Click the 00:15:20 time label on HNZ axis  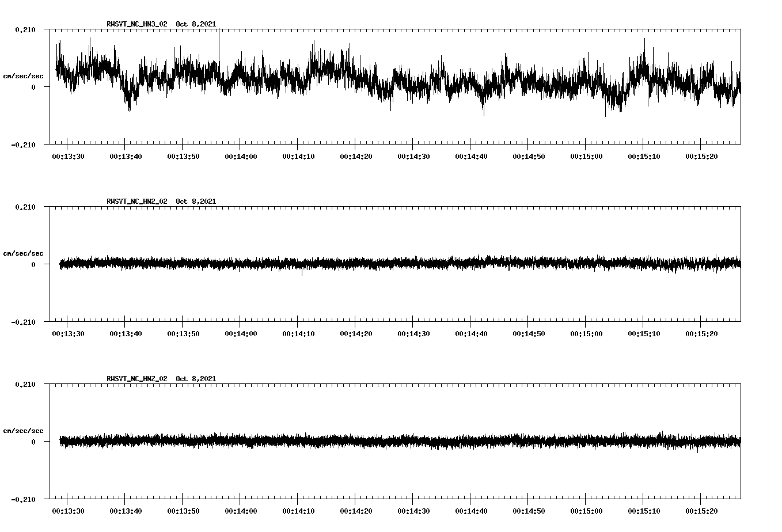coord(702,511)
